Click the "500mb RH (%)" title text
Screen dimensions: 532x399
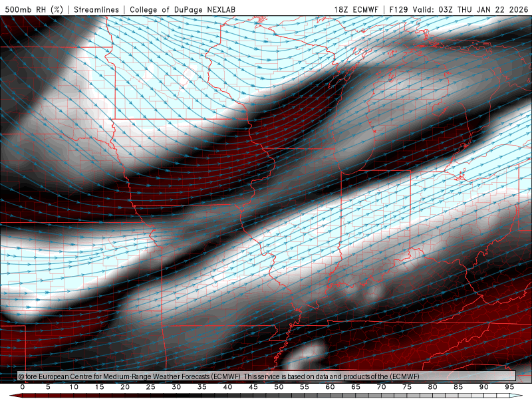click(34, 9)
